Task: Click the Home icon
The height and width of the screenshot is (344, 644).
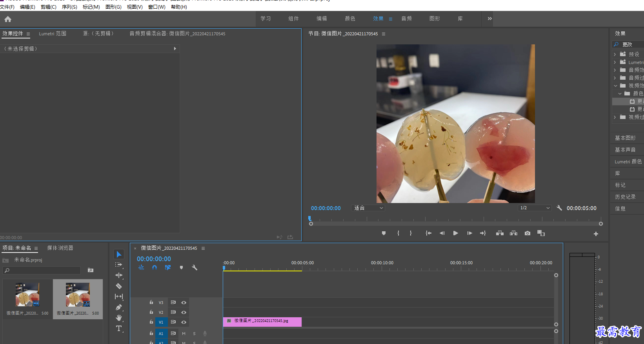Action: point(8,19)
